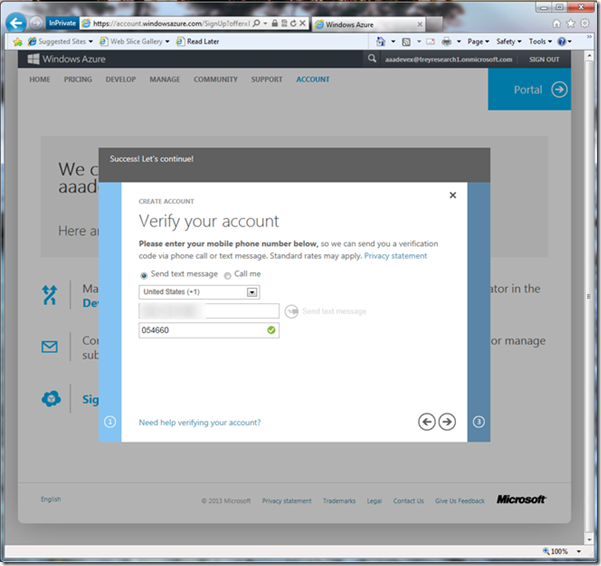The height and width of the screenshot is (566, 601).
Task: Click the dialog previous step arrow
Action: coord(427,422)
